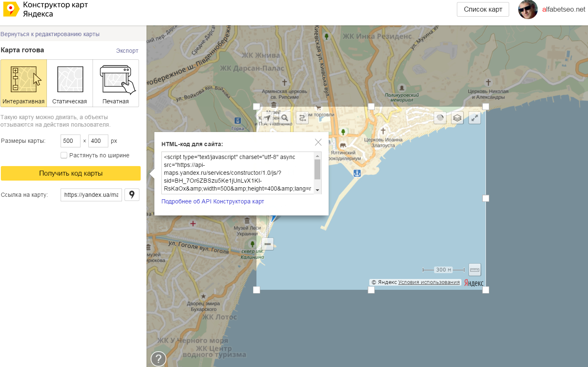The image size is (588, 367).
Task: Toggle the traffic indicator button
Action: pyautogui.click(x=440, y=118)
